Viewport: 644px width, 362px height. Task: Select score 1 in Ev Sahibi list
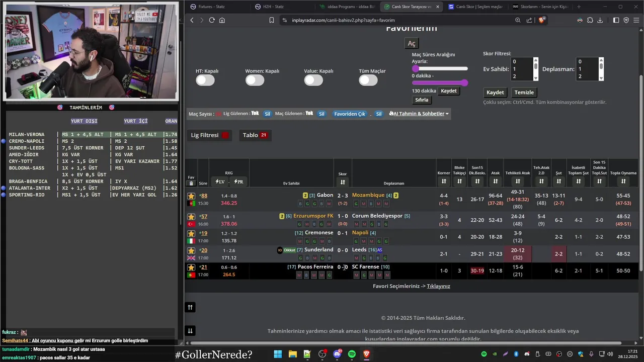[521, 69]
